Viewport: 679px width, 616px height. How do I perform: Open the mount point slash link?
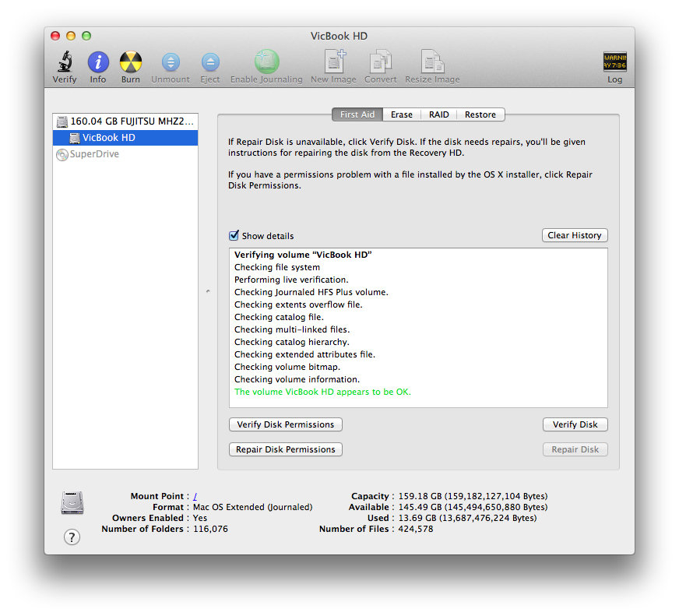tap(195, 496)
